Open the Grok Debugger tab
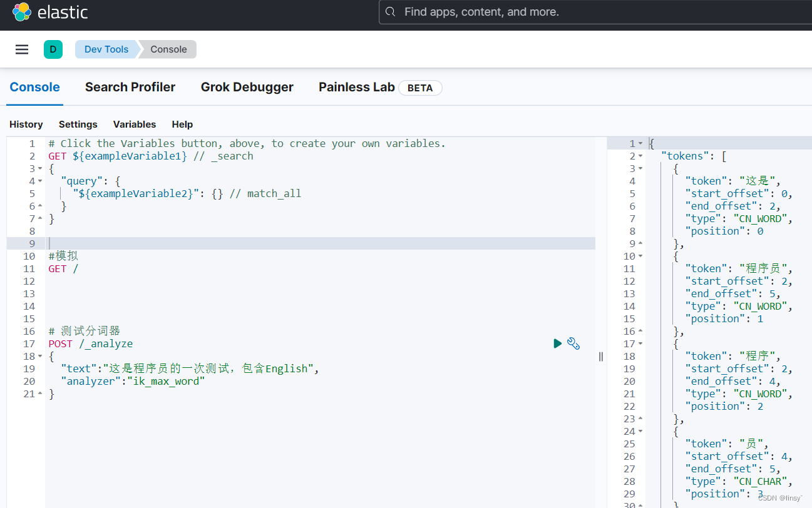The height and width of the screenshot is (508, 812). click(x=247, y=87)
